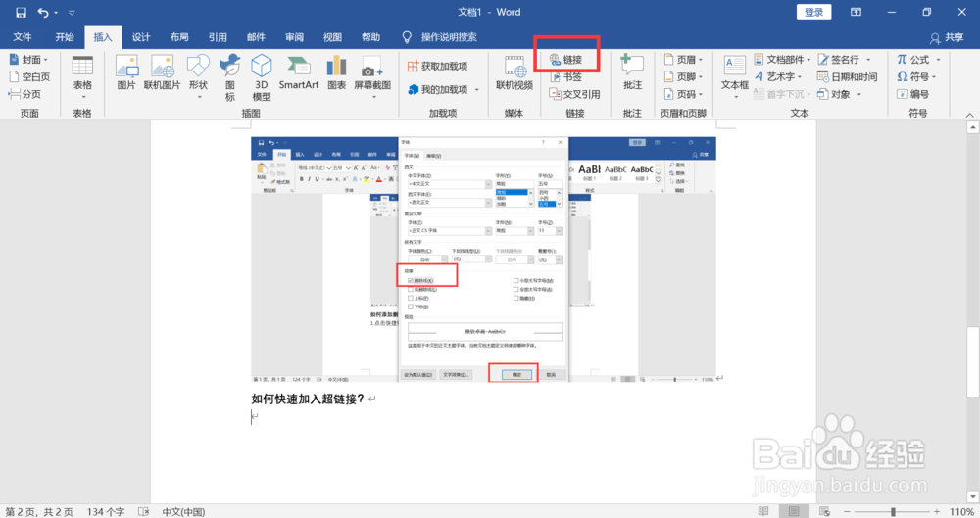
Task: Switch to the 视图 ribbon tab
Action: 332,37
